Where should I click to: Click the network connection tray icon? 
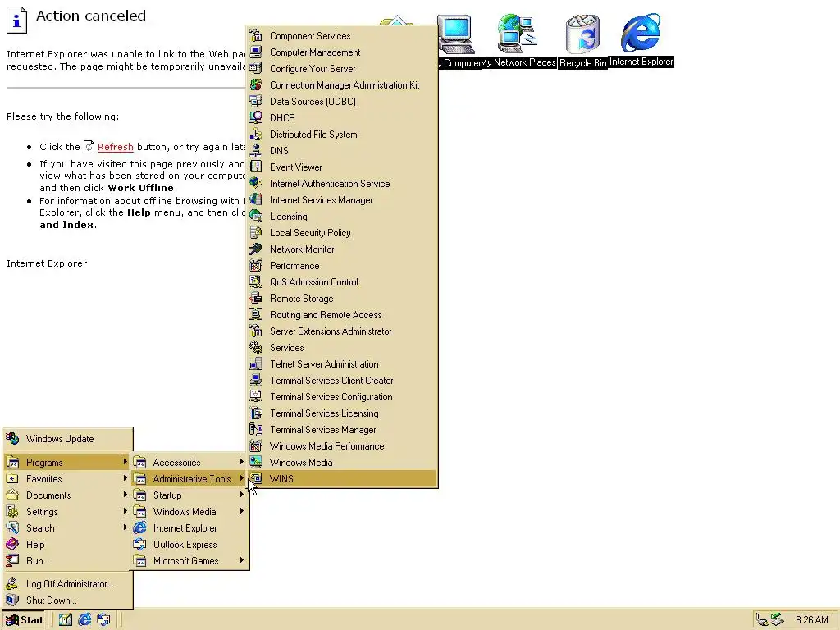click(x=762, y=620)
